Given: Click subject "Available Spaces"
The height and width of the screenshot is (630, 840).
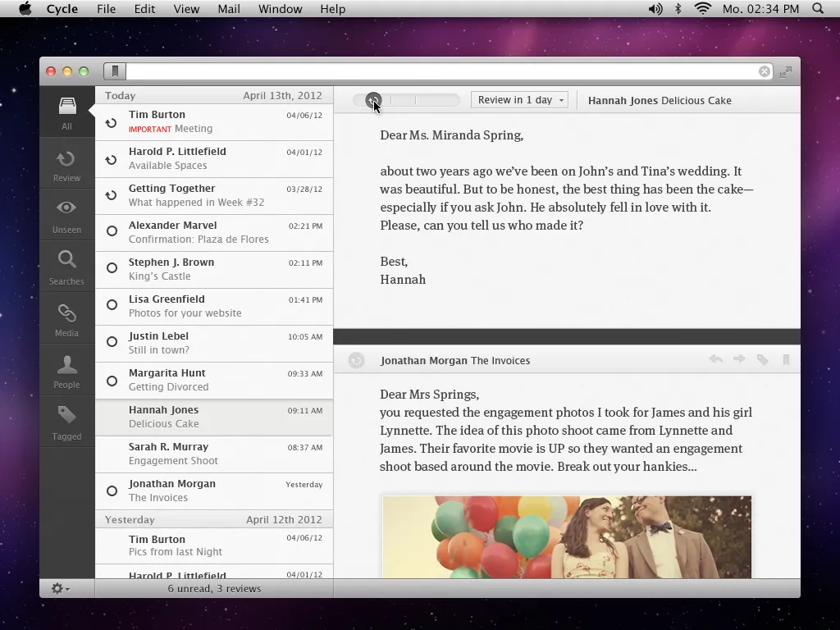Looking at the screenshot, I should click(167, 165).
